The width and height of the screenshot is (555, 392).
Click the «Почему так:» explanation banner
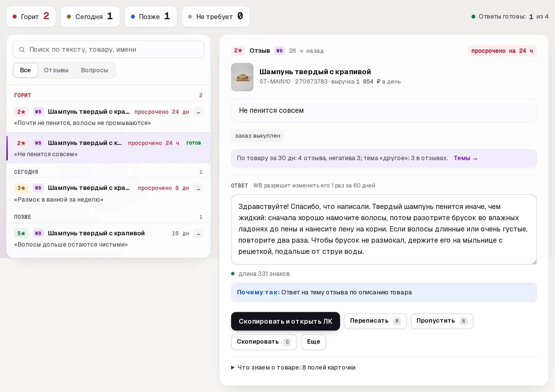click(x=384, y=292)
